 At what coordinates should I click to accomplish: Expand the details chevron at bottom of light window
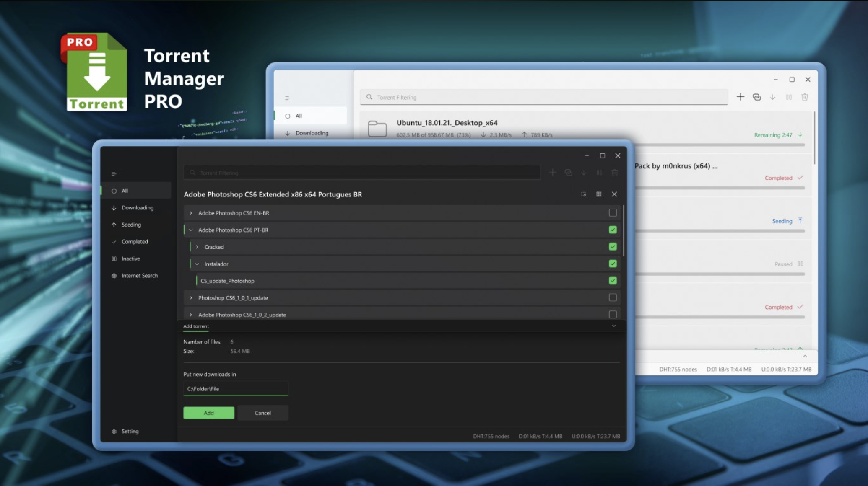click(805, 357)
